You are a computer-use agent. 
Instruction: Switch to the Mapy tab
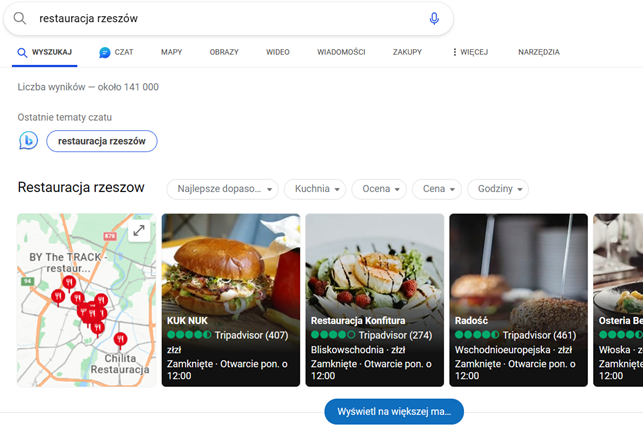pos(171,52)
